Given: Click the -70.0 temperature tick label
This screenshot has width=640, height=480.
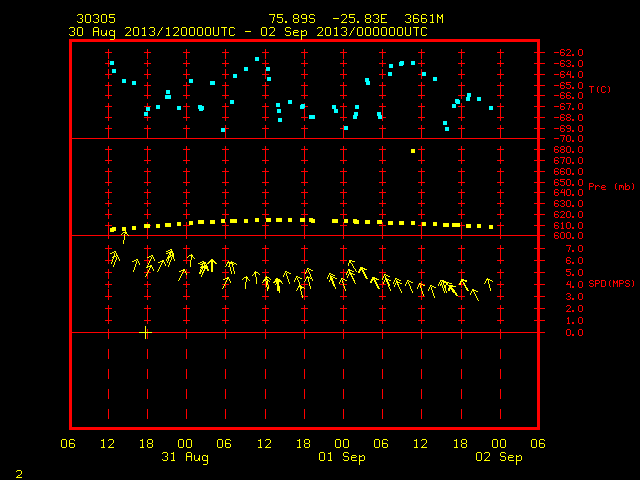Looking at the screenshot, I should 568,139.
